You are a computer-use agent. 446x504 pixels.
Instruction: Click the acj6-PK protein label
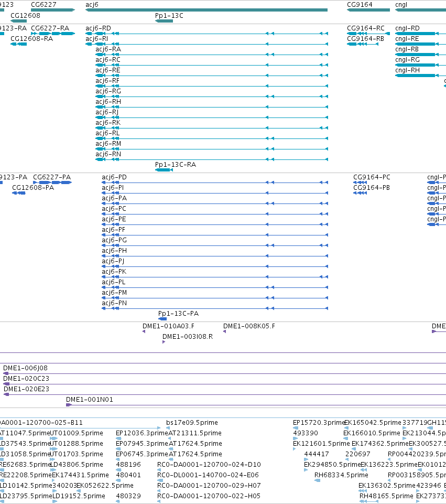point(114,272)
